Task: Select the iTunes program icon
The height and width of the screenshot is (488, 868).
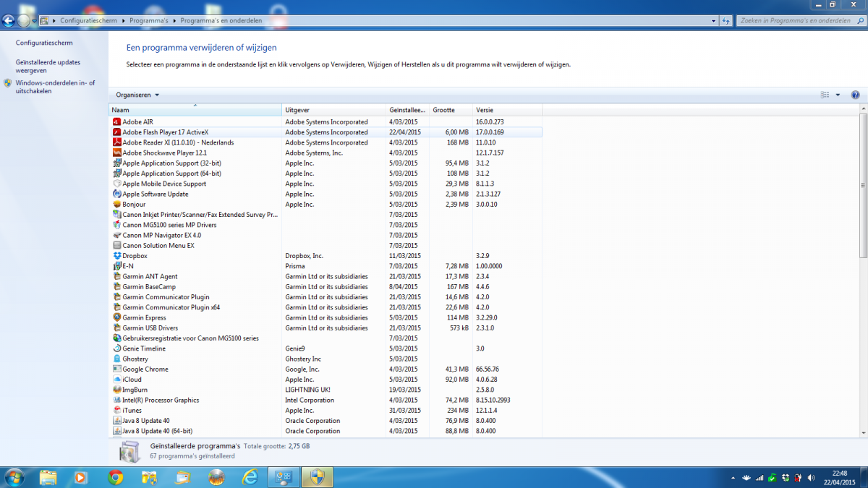Action: coord(116,411)
